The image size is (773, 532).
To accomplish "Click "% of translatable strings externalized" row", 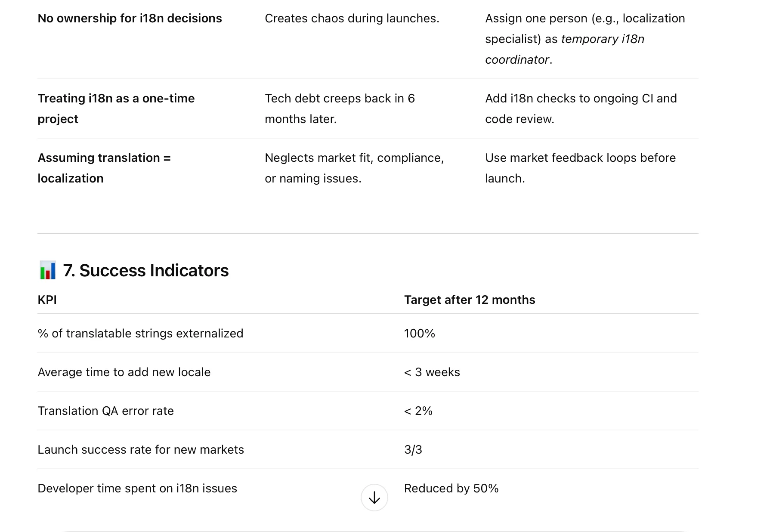I will [140, 333].
